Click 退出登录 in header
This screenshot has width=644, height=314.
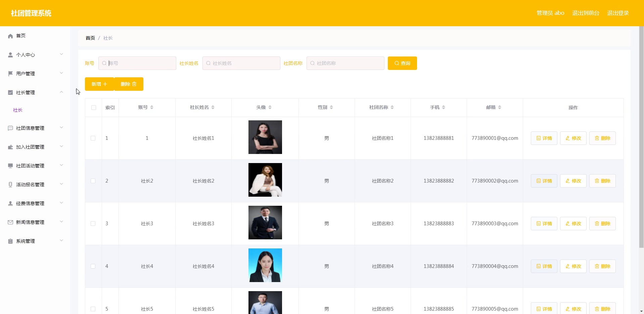tap(618, 13)
